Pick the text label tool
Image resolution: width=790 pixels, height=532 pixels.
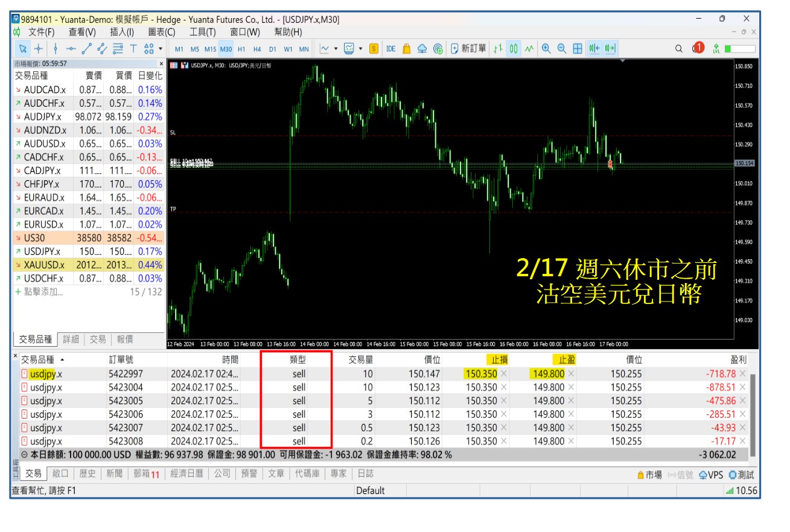coord(133,49)
